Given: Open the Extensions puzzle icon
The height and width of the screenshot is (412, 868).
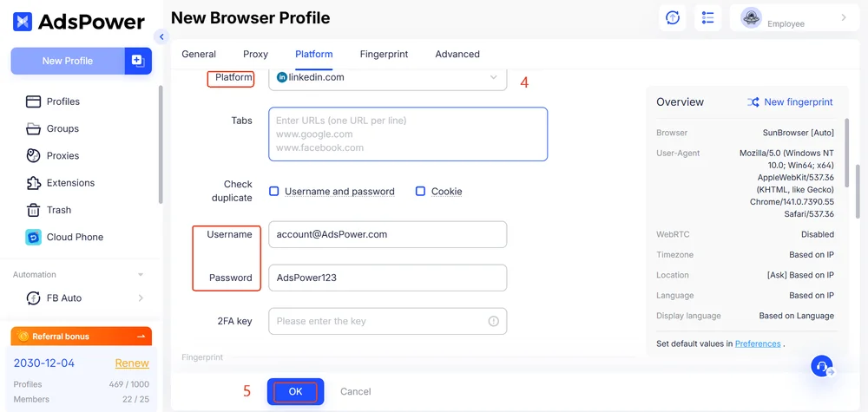Looking at the screenshot, I should [x=34, y=183].
